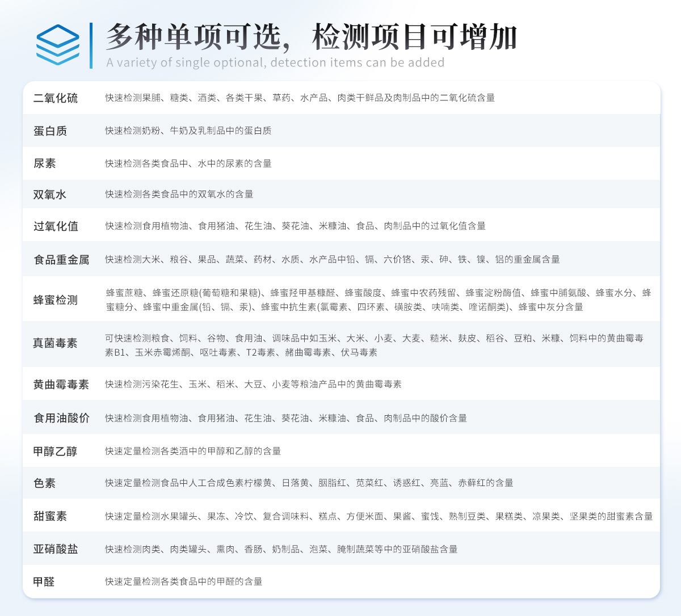This screenshot has width=681, height=616.
Task: Select the 二氧化硫 row label
Action: pyautogui.click(x=56, y=98)
